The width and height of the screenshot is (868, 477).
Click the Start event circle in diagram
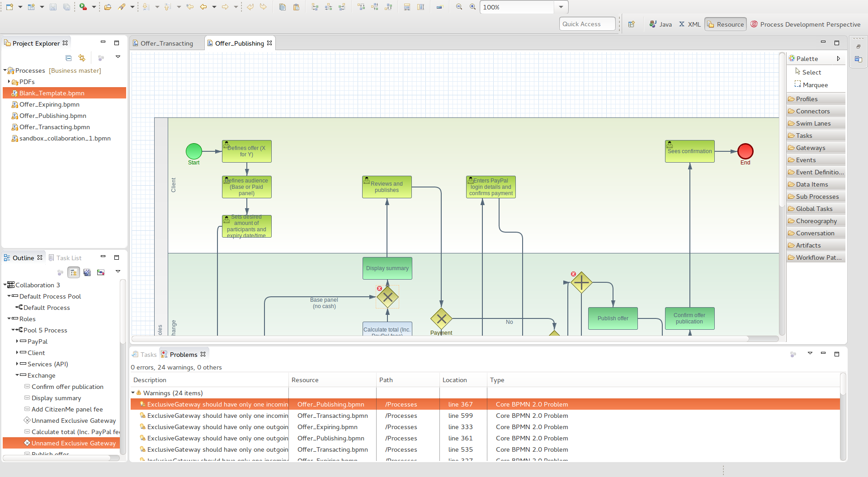[194, 151]
